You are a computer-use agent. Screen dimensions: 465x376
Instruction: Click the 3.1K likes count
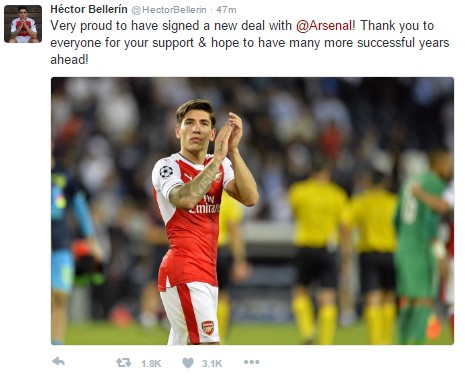tap(212, 363)
